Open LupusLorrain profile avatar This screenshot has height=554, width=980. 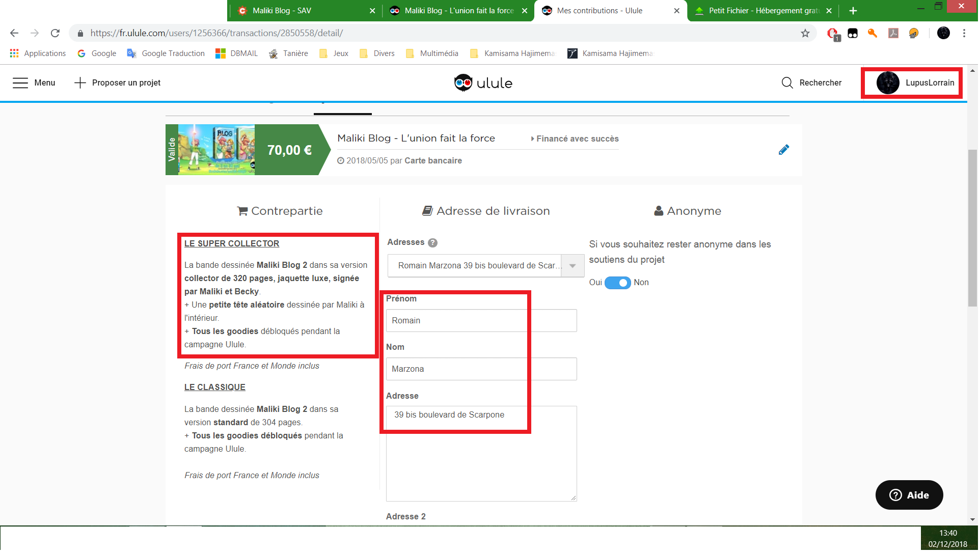(889, 83)
